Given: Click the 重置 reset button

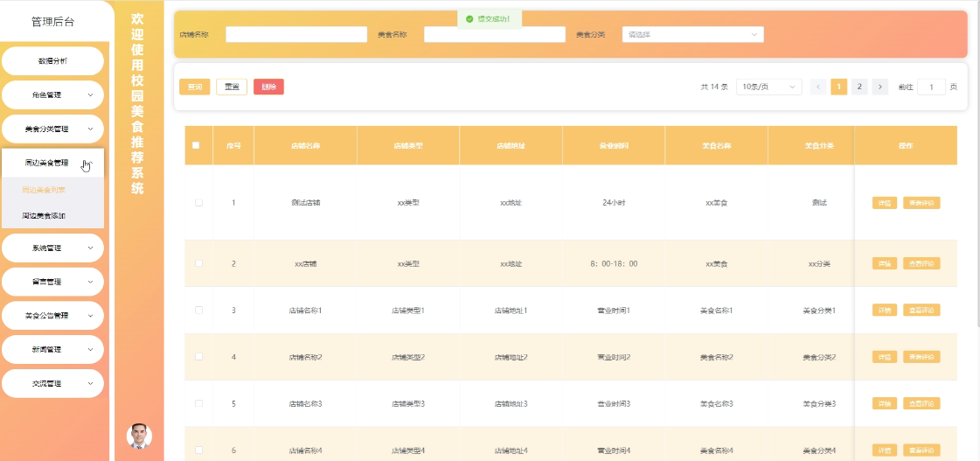Looking at the screenshot, I should tap(232, 87).
